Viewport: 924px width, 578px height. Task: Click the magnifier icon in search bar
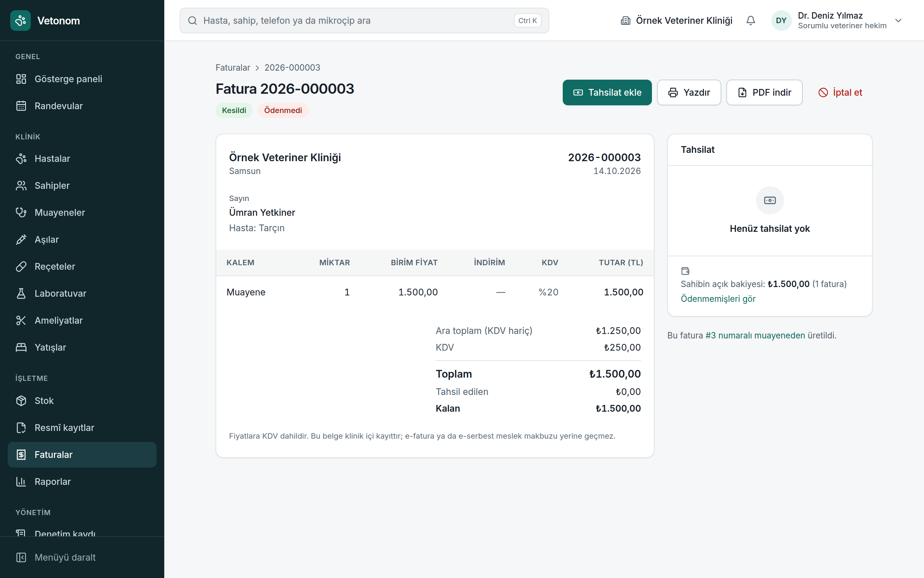click(193, 21)
